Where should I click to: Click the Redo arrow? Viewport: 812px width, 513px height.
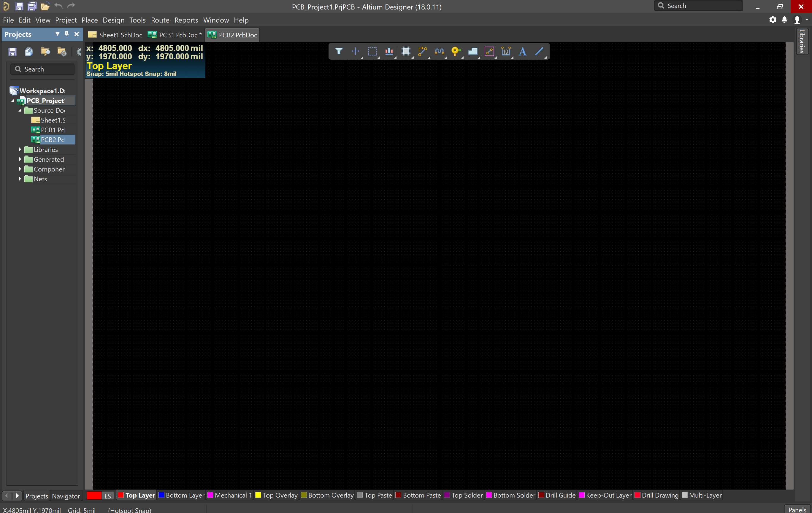[x=71, y=6]
